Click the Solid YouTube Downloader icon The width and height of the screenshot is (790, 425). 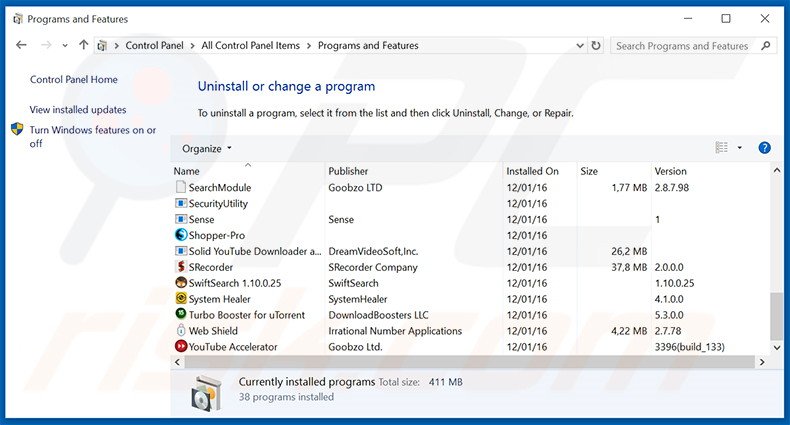[x=180, y=251]
